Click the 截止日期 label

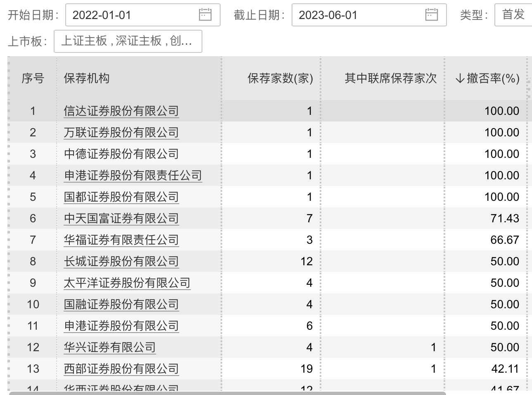tap(259, 15)
